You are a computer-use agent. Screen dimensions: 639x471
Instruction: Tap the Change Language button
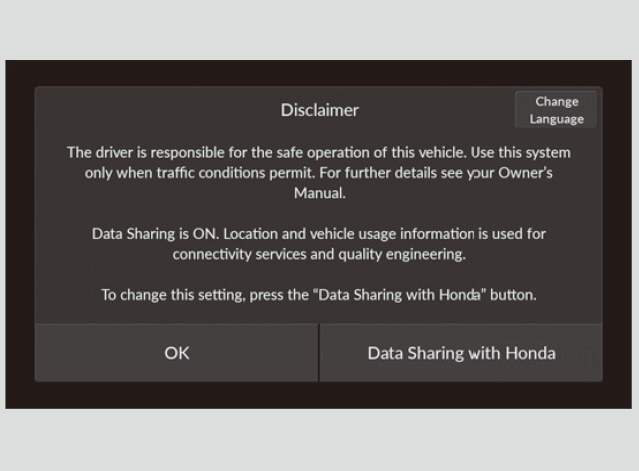[x=556, y=110]
